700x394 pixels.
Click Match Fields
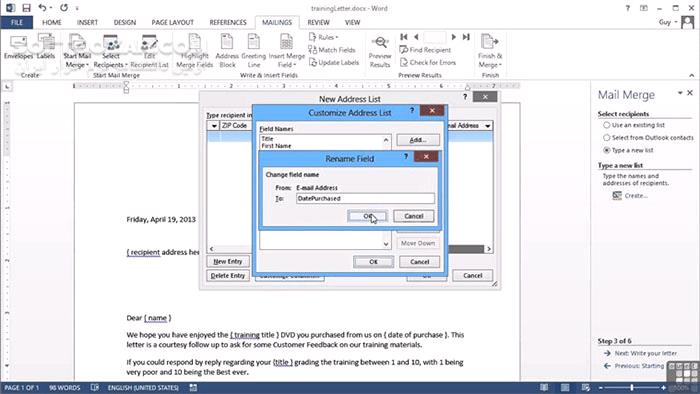click(x=332, y=50)
